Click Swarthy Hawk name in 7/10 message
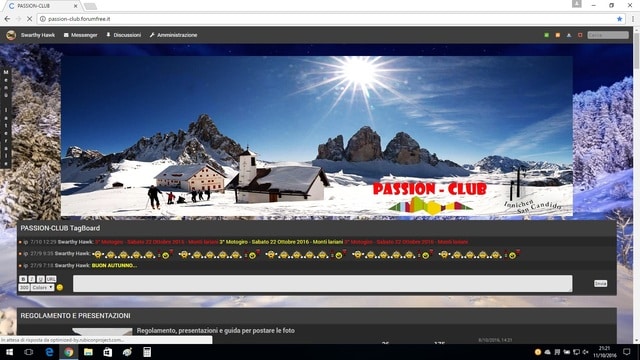Image resolution: width=640 pixels, height=360 pixels. tap(76, 242)
